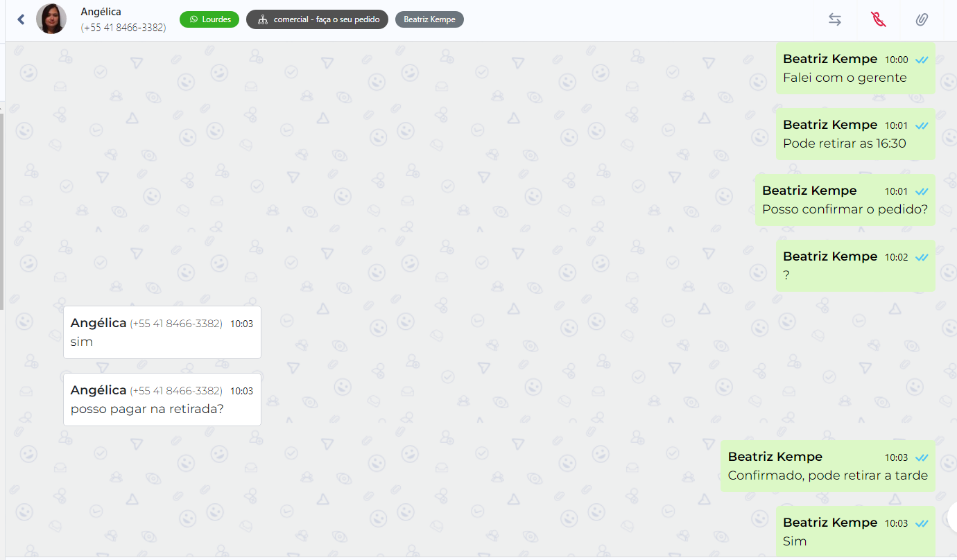
Task: End the chat with red phone icon
Action: 879,19
